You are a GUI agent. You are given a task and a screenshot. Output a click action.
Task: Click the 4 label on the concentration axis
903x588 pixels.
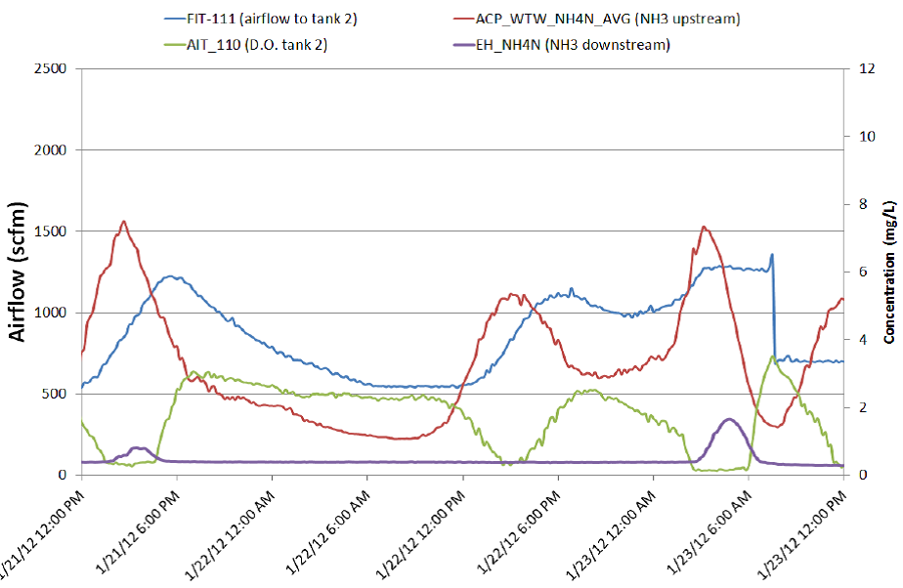click(863, 340)
